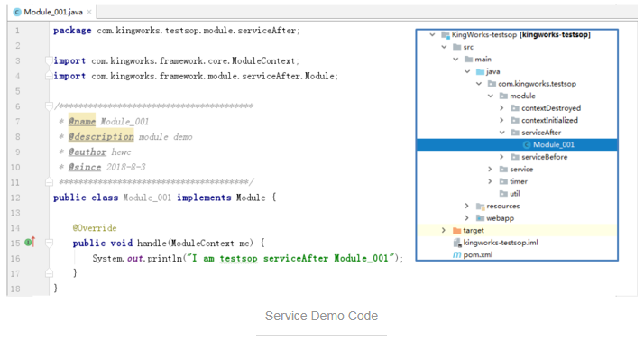
Task: Click the KingWorks-testsop module icon
Action: pyautogui.click(x=446, y=35)
